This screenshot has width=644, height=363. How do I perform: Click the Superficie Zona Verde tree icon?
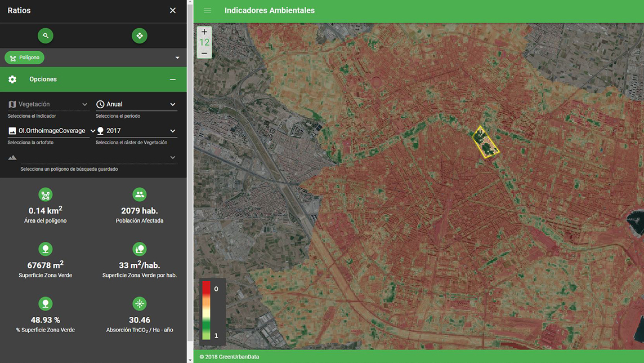[x=46, y=249]
